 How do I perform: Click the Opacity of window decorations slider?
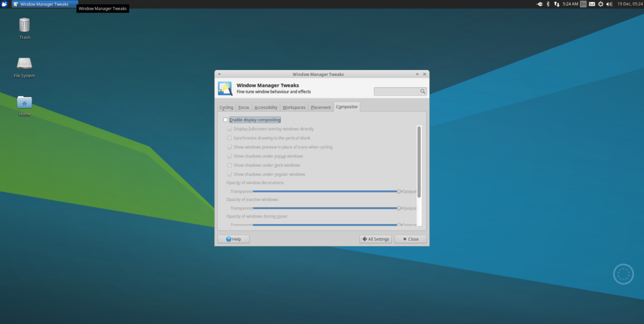pos(326,191)
